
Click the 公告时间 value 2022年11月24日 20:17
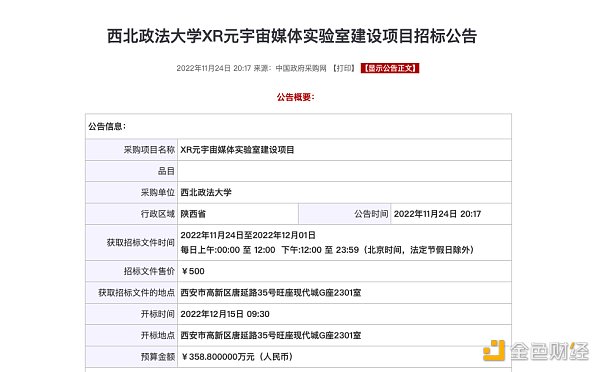[437, 214]
